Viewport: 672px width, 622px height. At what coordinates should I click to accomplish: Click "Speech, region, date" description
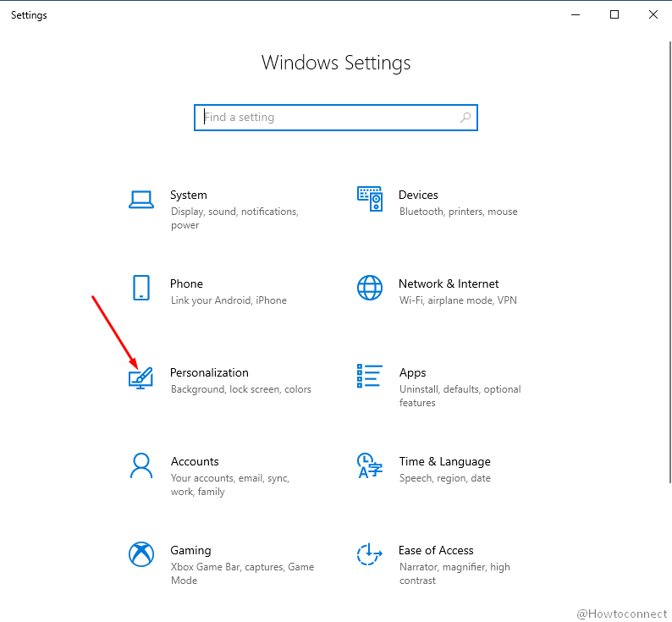[x=445, y=478]
